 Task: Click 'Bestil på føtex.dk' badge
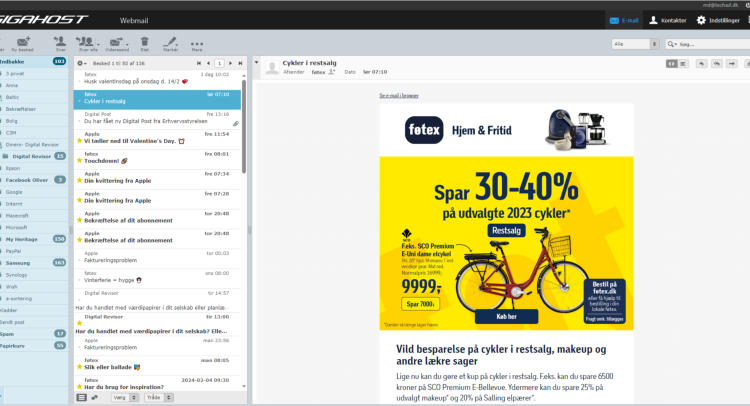(x=605, y=301)
